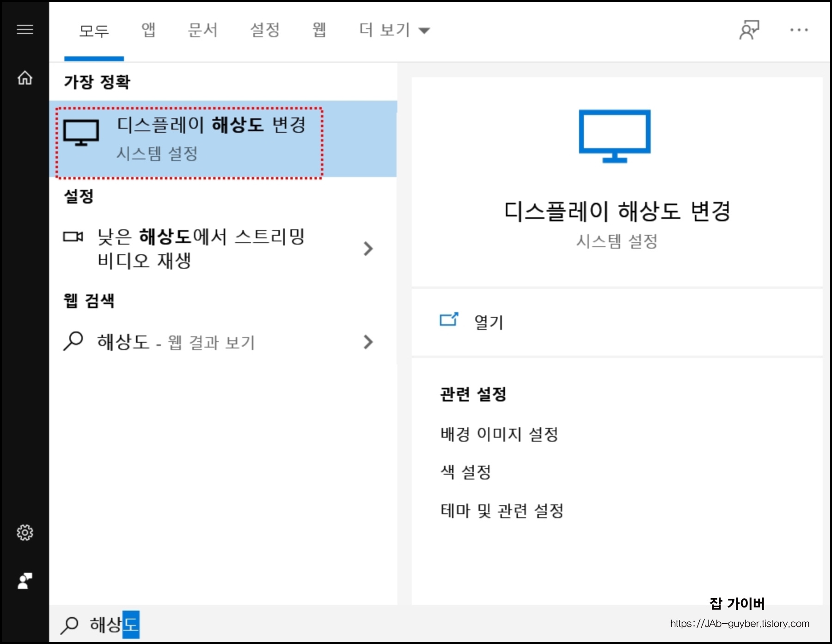Viewport: 832px width, 644px height.
Task: Open the Settings gear in the sidebar
Action: point(24,533)
